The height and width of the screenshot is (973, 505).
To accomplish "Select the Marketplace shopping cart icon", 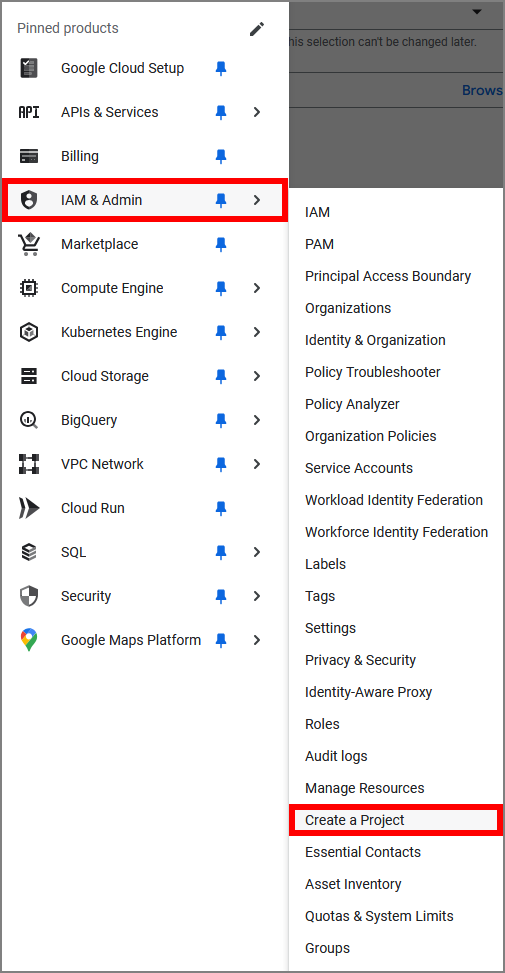I will coord(29,244).
